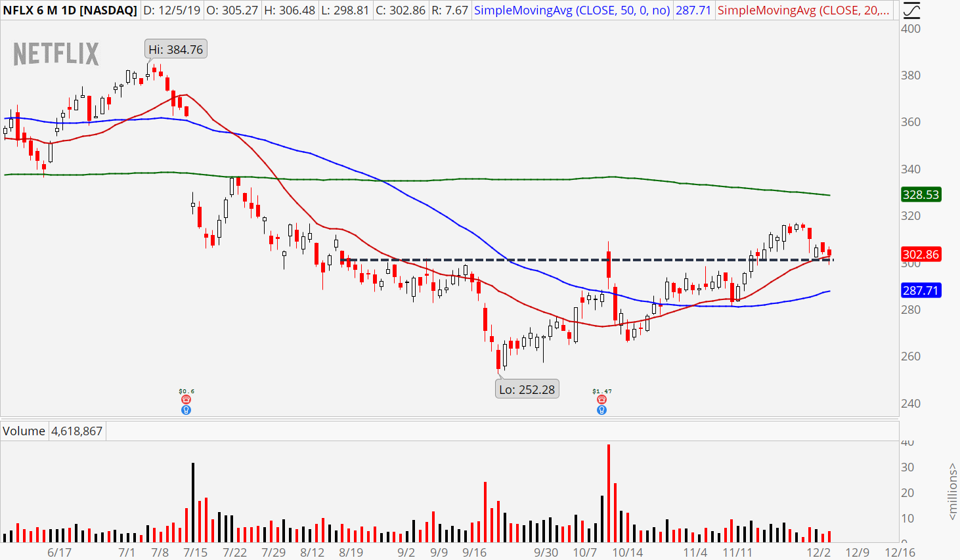Click the <millions> volume axis unit label

(x=953, y=492)
